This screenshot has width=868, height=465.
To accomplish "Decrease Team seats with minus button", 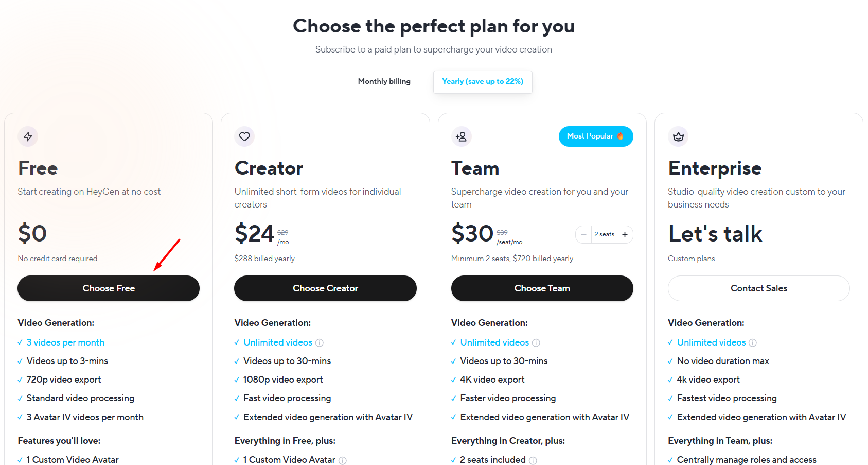I will 583,234.
